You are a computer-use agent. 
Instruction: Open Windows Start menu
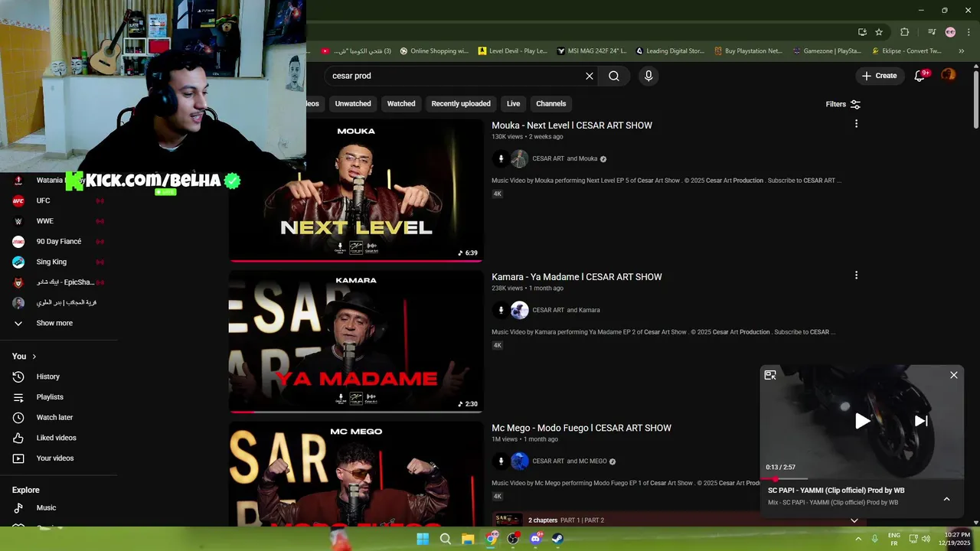423,539
